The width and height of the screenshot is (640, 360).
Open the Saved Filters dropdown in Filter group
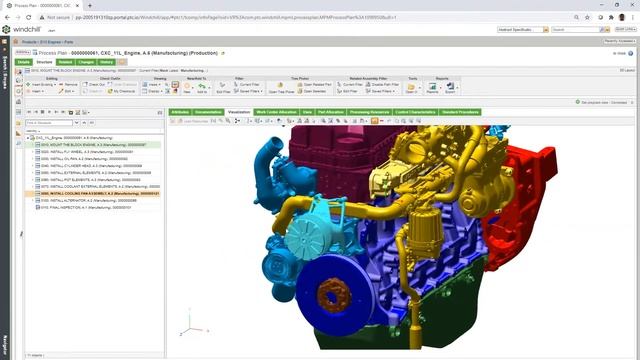[248, 91]
